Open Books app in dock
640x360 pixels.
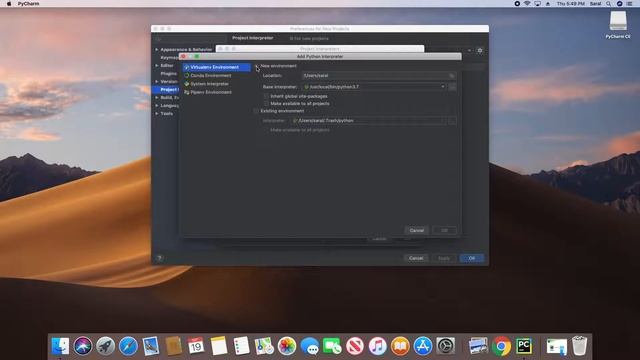400,346
